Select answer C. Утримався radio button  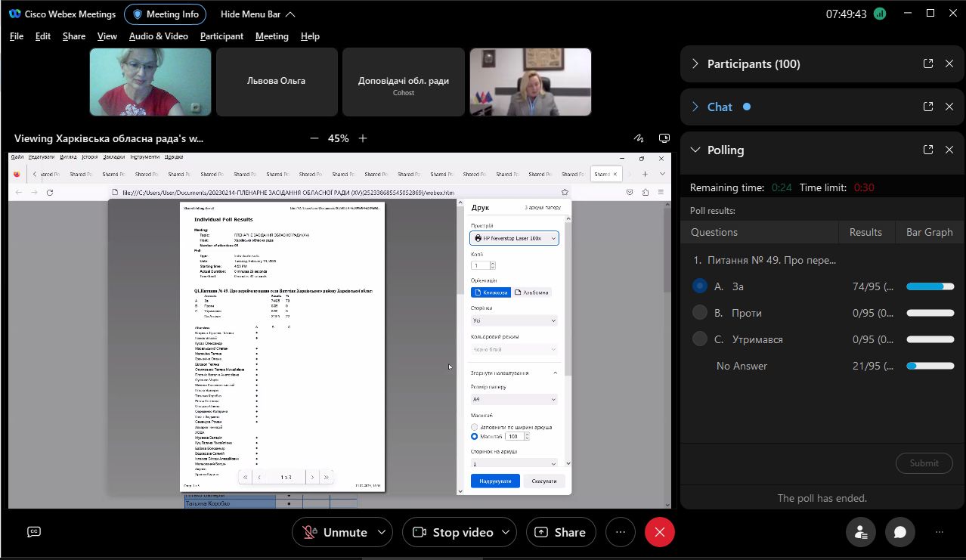click(700, 339)
